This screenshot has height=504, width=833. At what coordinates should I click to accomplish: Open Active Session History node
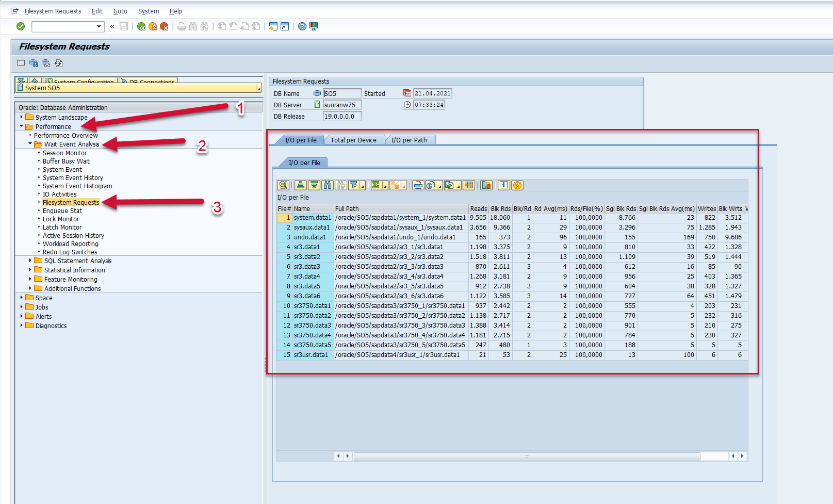(x=73, y=236)
